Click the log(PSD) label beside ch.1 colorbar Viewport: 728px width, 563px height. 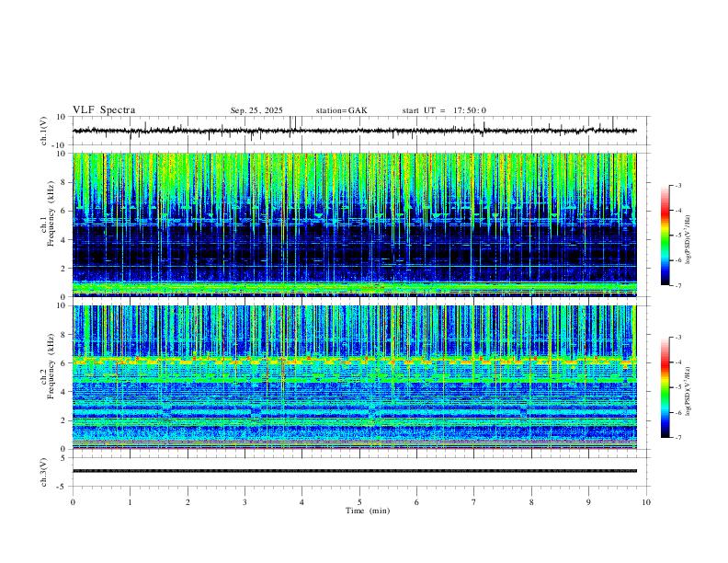point(688,239)
